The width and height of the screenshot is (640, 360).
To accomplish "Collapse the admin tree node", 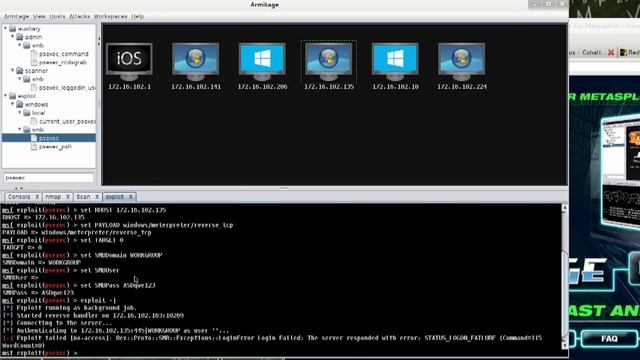I will (x=12, y=36).
